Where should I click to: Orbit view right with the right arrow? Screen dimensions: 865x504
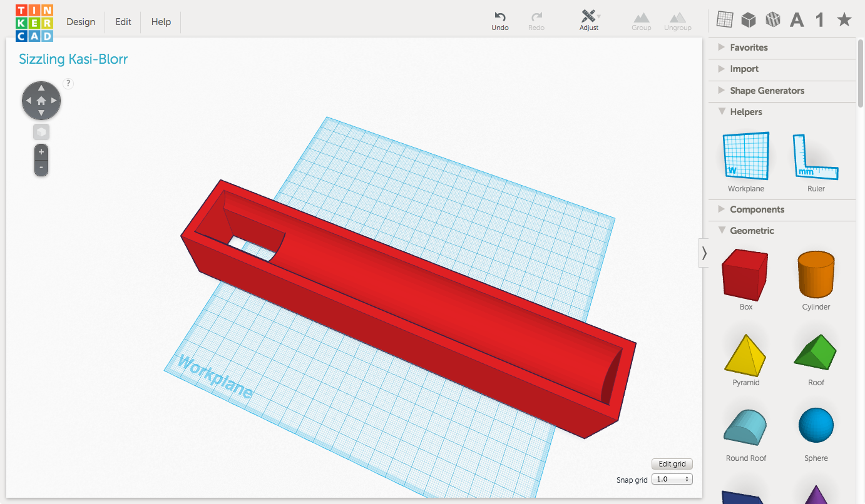tap(54, 100)
